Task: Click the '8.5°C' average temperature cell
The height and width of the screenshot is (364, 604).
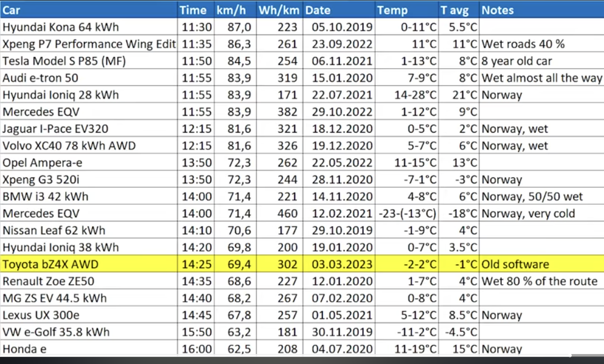Action: click(459, 315)
